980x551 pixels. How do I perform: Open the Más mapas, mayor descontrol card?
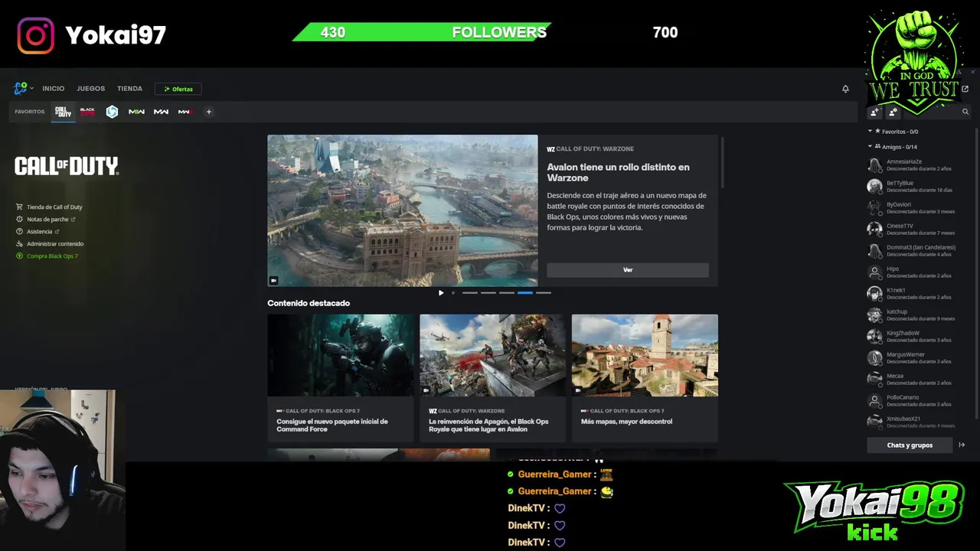645,377
